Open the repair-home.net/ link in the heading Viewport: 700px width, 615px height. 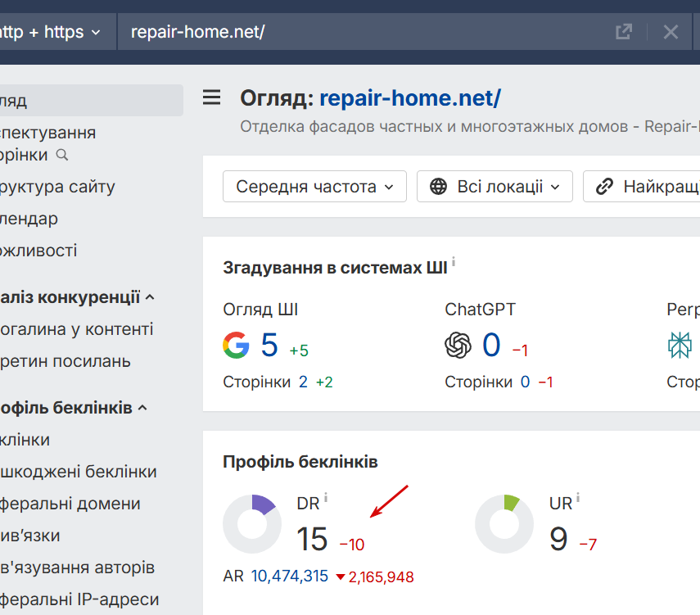409,98
